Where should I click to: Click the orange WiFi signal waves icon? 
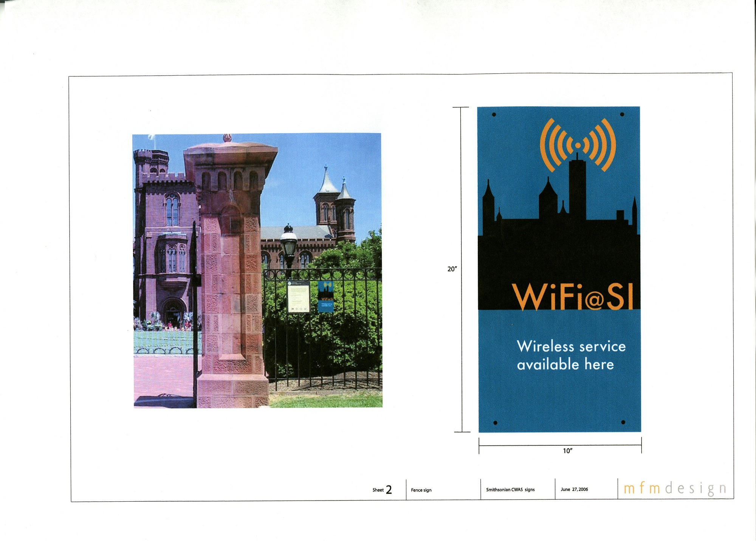(x=578, y=145)
